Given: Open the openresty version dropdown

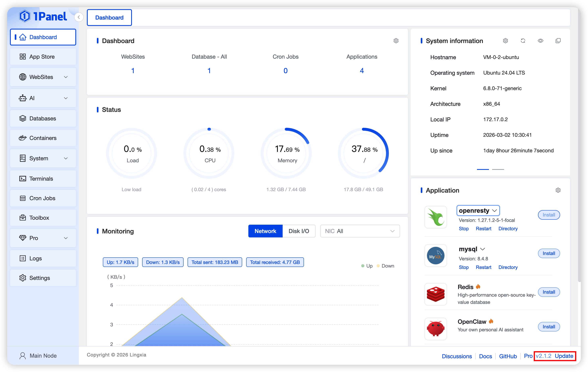Looking at the screenshot, I should [x=478, y=211].
